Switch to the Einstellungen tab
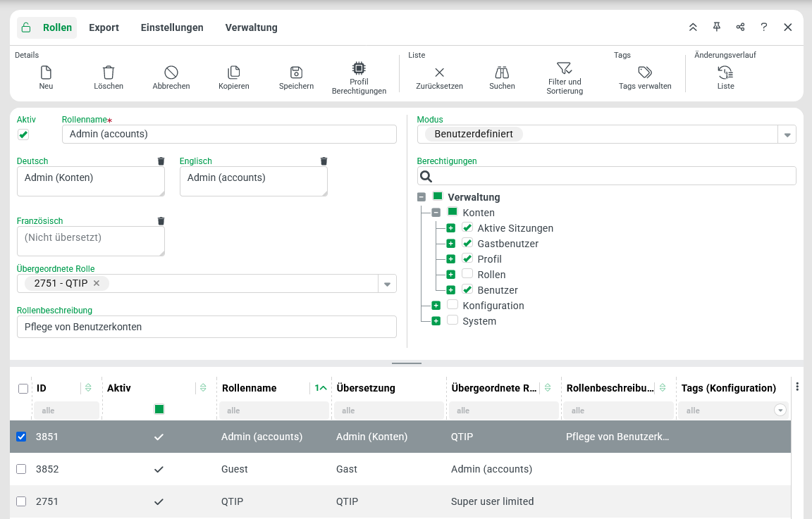The image size is (812, 519). click(172, 27)
